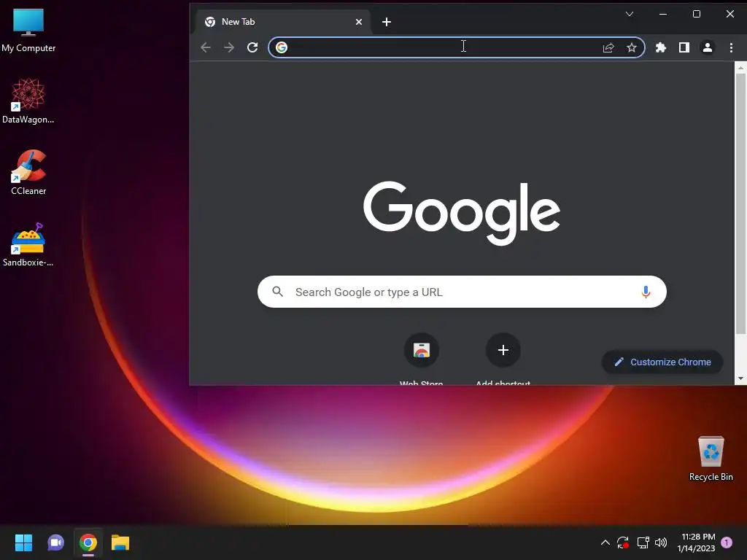Select the Recycle Bin icon

711,459
